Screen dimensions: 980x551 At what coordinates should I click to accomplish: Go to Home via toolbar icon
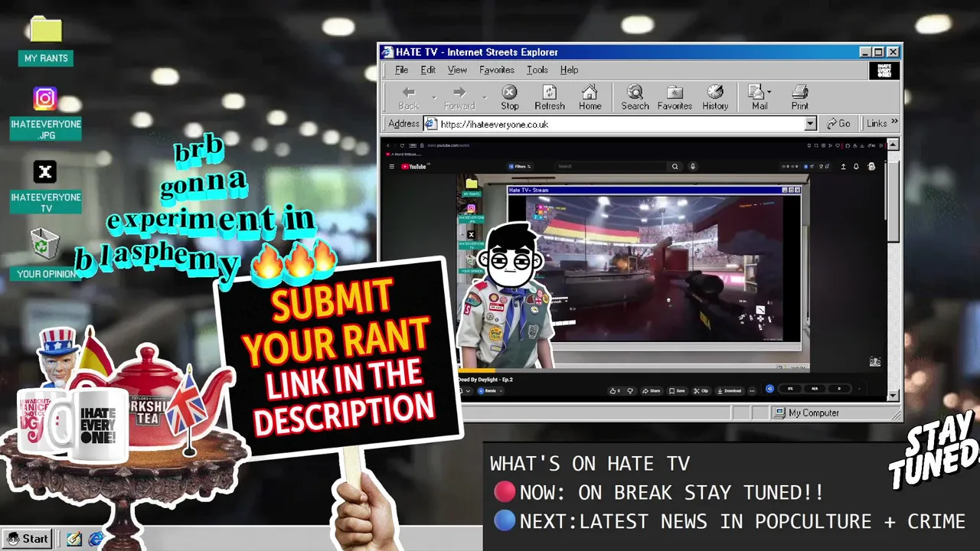tap(590, 98)
